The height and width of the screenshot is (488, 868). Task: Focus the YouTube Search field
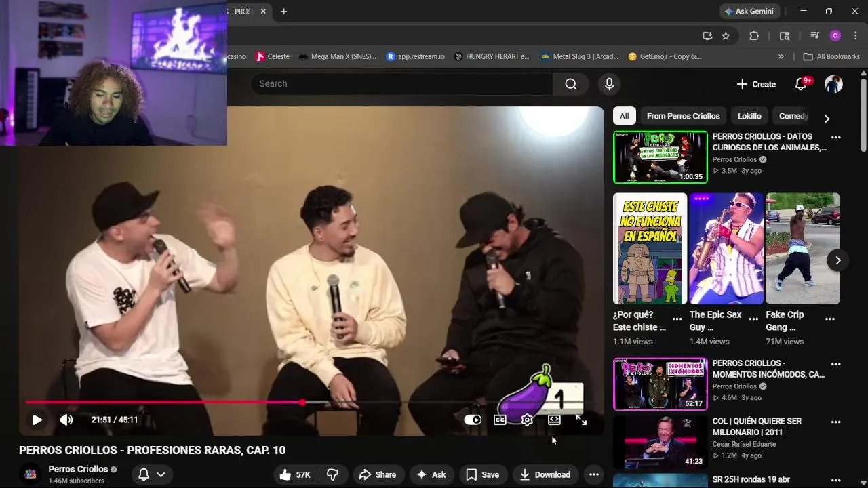[401, 84]
